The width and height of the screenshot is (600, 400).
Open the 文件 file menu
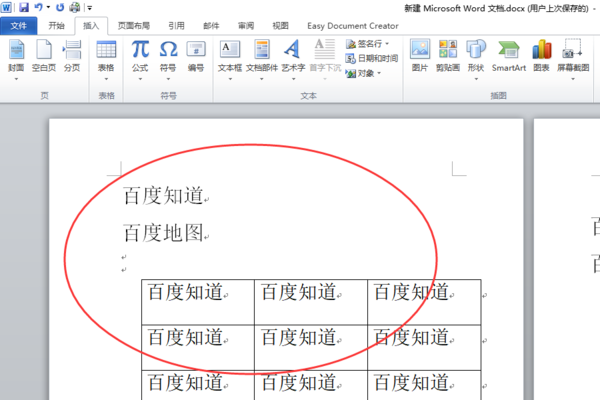pyautogui.click(x=18, y=26)
